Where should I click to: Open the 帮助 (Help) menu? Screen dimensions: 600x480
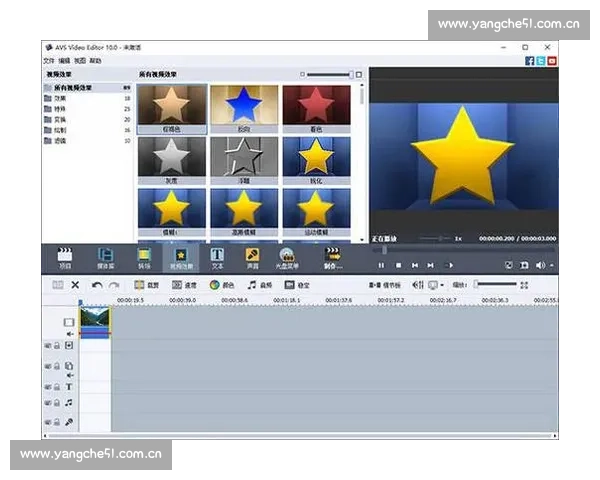pos(95,61)
